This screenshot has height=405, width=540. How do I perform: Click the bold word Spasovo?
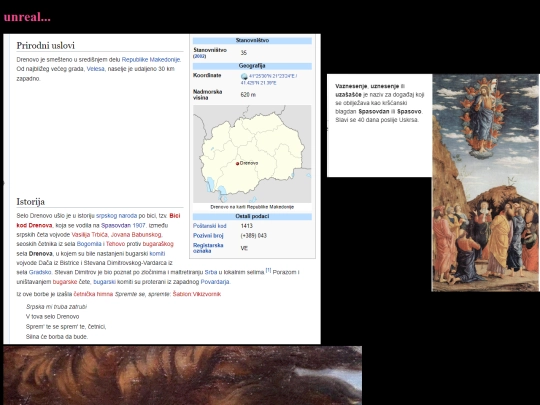click(x=409, y=112)
